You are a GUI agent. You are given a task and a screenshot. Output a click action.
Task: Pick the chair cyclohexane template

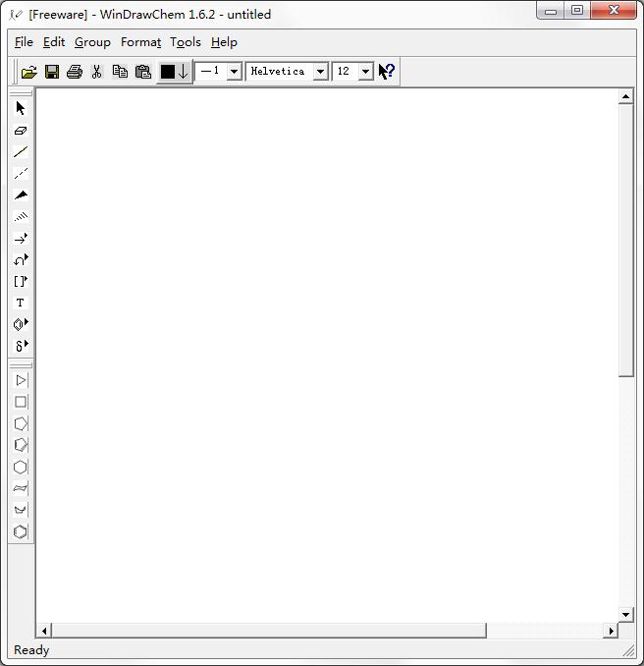point(21,488)
